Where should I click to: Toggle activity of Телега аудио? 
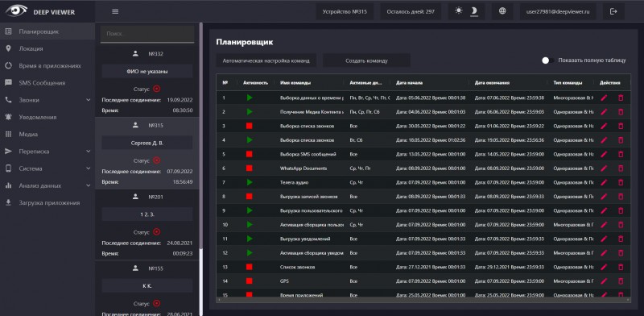tap(250, 182)
